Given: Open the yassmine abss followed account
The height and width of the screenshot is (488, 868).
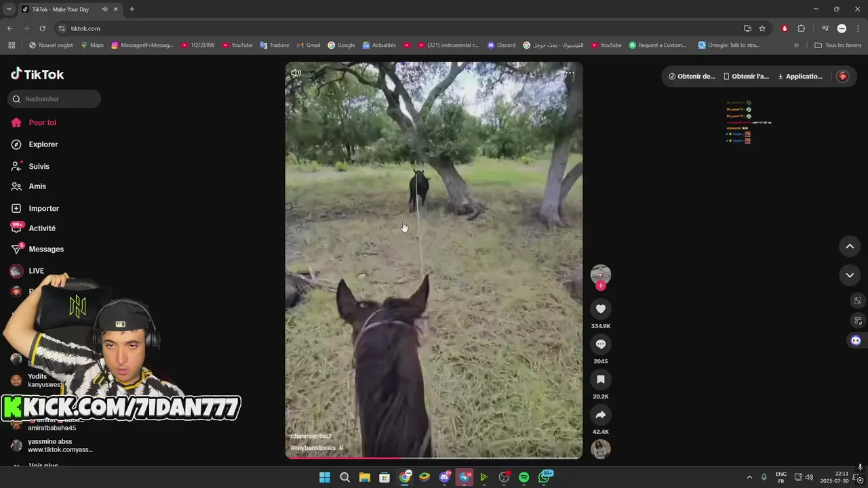Looking at the screenshot, I should click(51, 445).
